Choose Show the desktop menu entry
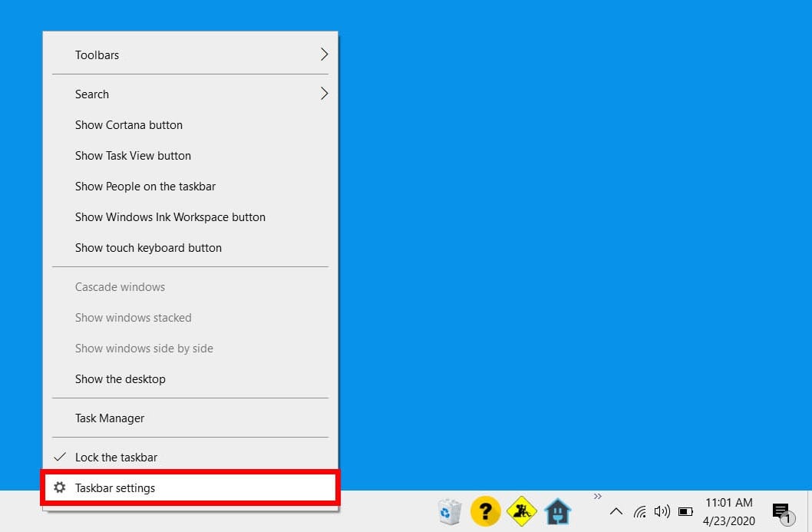The image size is (812, 532). [x=120, y=378]
